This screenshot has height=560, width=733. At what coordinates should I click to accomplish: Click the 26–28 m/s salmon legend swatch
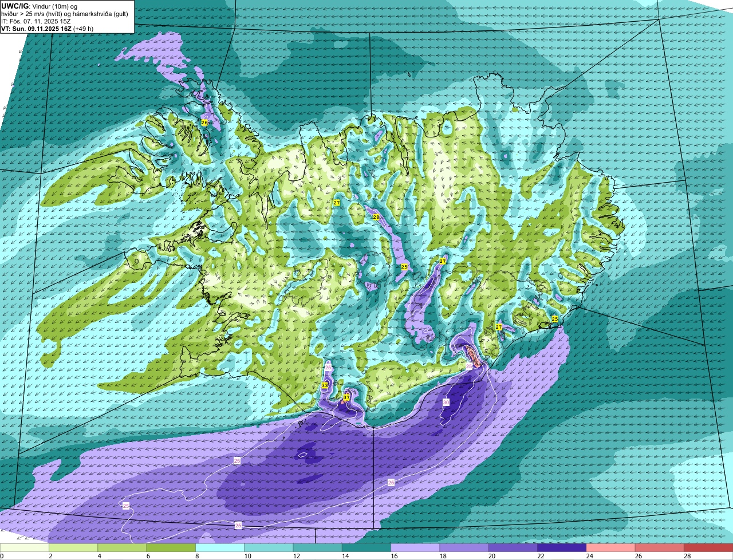(x=660, y=548)
